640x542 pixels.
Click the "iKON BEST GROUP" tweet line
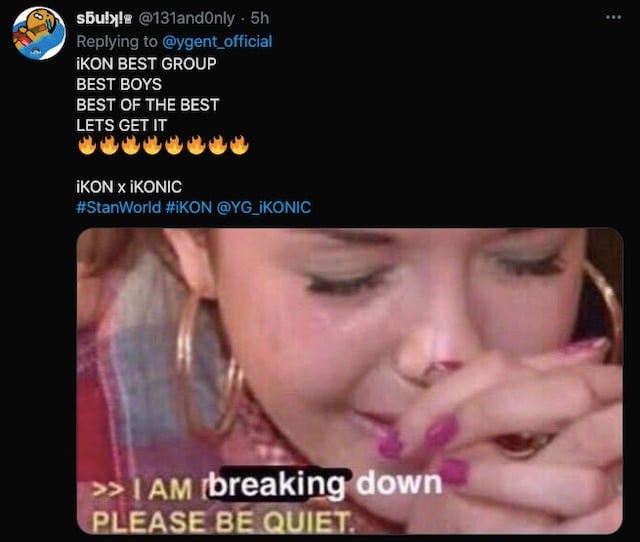(146, 64)
